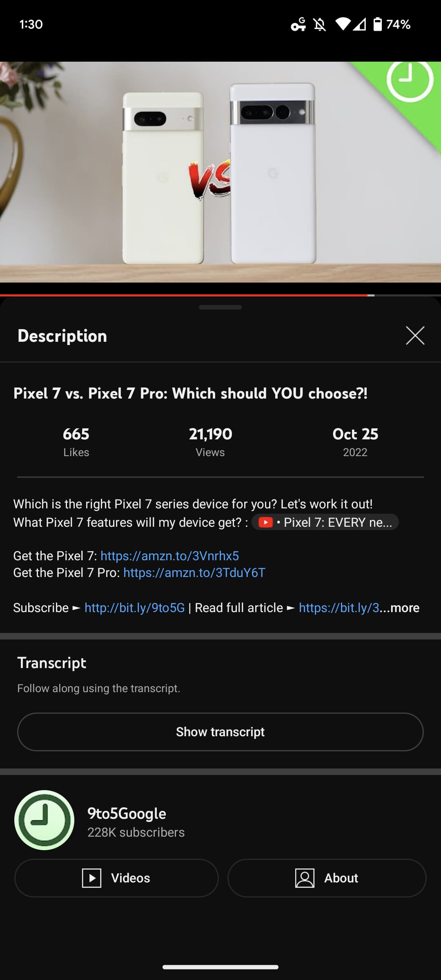Tap the Wi-Fi status icon

click(x=343, y=24)
